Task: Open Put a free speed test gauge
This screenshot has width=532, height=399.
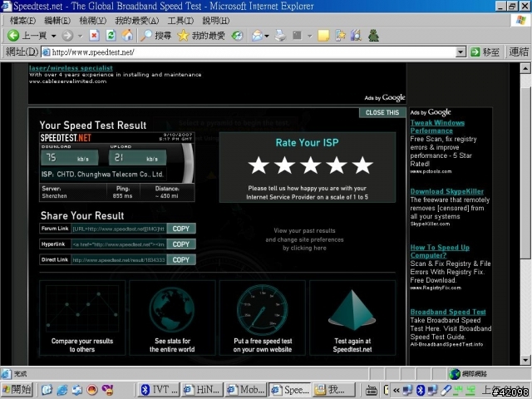Action: 263,318
